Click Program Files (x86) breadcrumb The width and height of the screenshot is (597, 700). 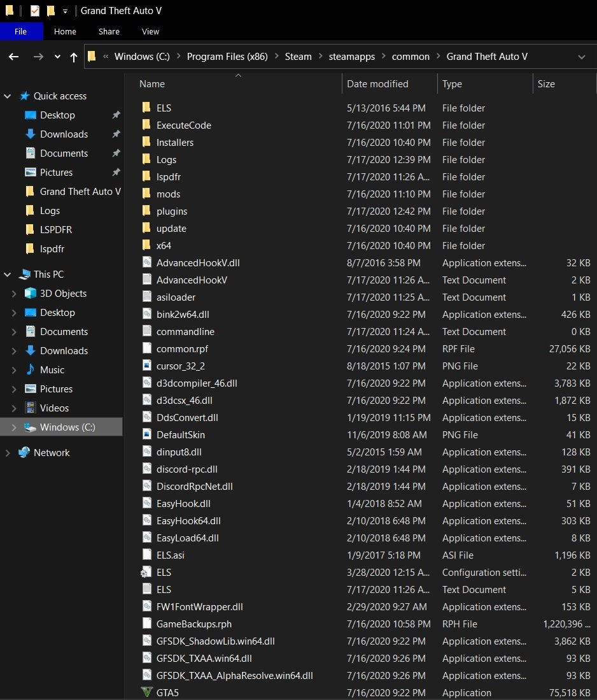pos(227,57)
